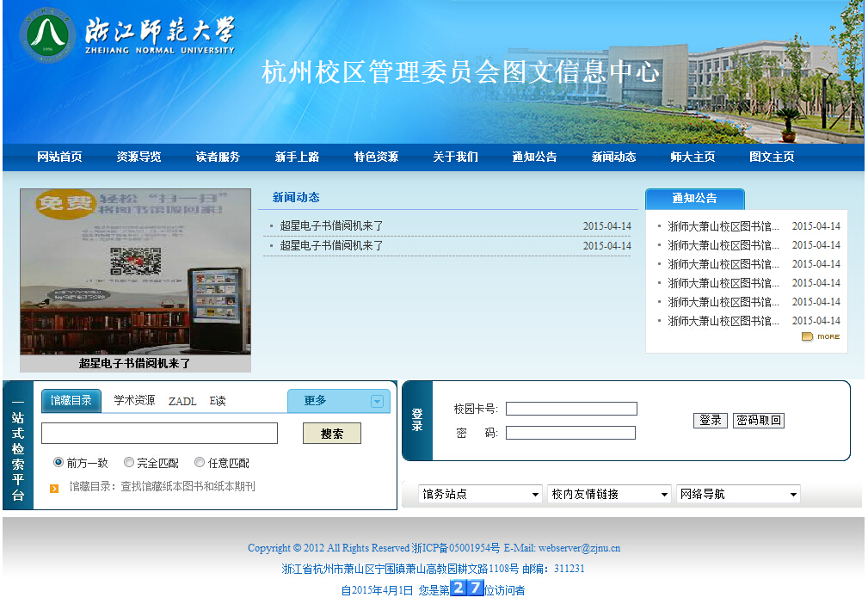Click the 密码取回 password recovery button
The width and height of the screenshot is (868, 610).
758,420
